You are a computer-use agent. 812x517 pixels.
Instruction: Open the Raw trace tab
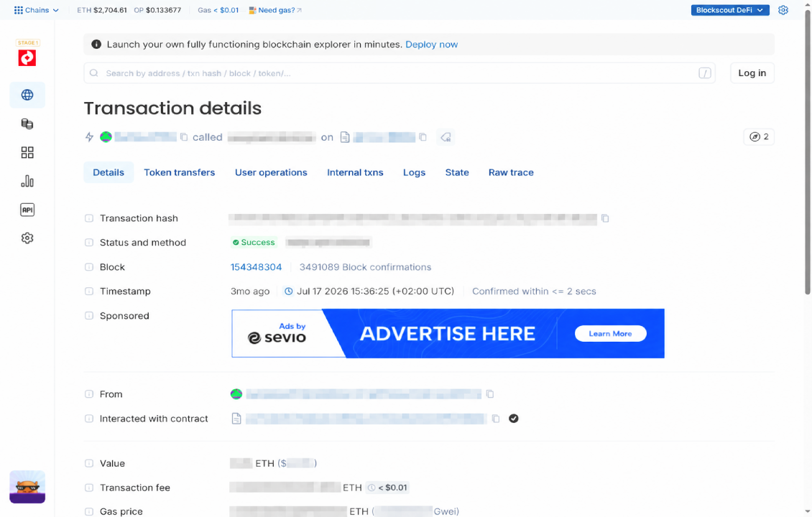pyautogui.click(x=511, y=172)
